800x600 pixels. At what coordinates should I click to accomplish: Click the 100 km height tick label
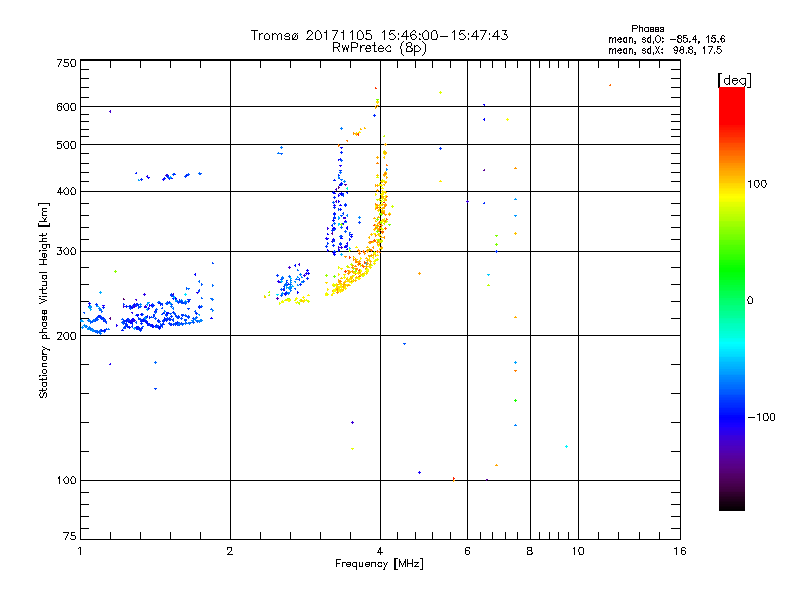click(x=66, y=480)
